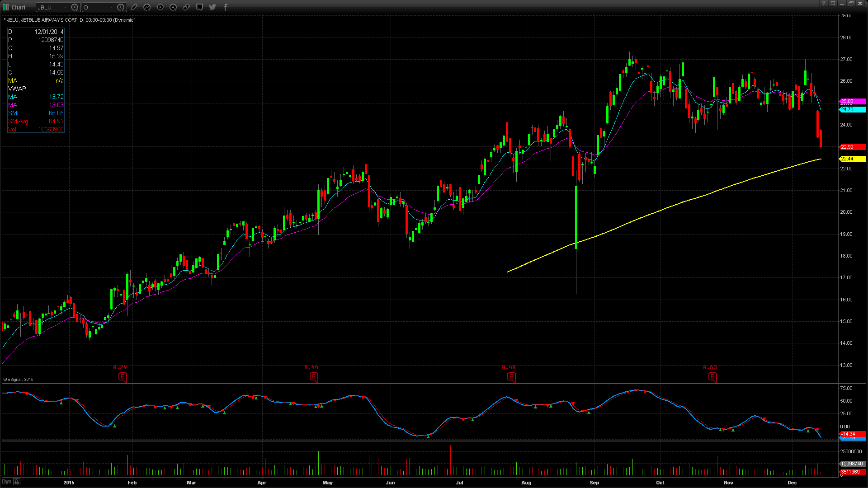The height and width of the screenshot is (488, 868).
Task: Share chart via Facebook icon
Action: pos(226,7)
